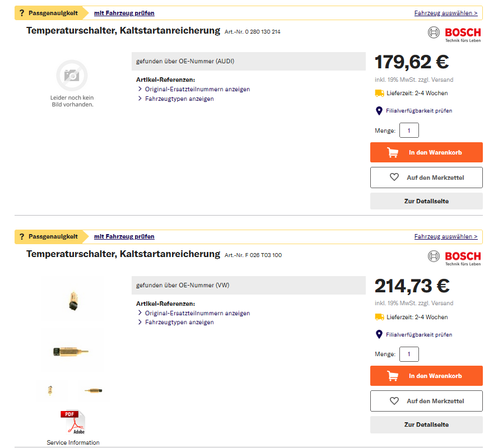Image resolution: width=503 pixels, height=448 pixels.
Task: Expand Original-Ersatzteilnummern for the VW item
Action: click(x=197, y=313)
